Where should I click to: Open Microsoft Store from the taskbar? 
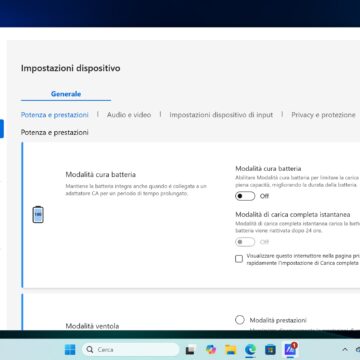pyautogui.click(x=270, y=350)
